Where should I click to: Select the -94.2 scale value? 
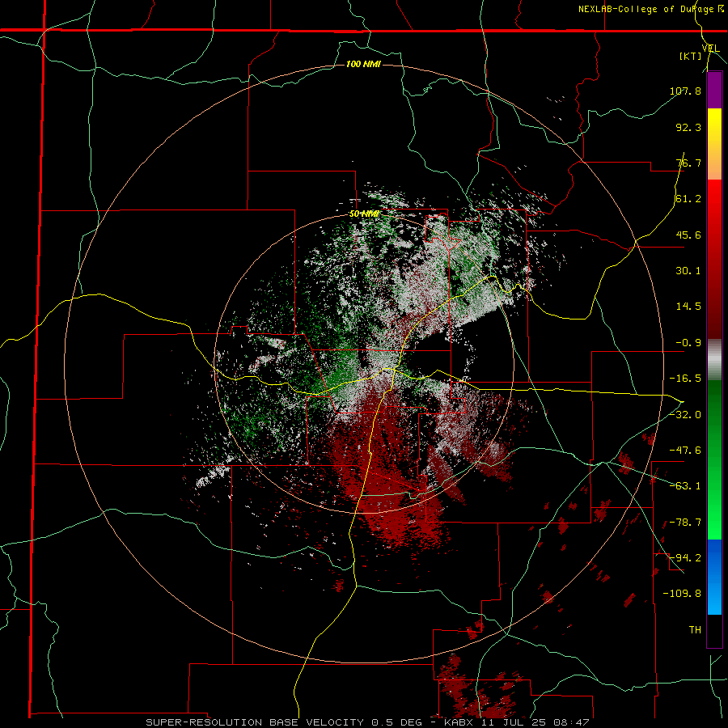685,558
